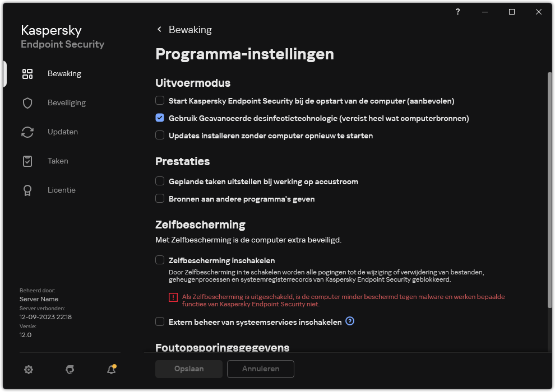
Task: Disable Geavanceerde desinfectietechnologie
Action: coord(160,118)
